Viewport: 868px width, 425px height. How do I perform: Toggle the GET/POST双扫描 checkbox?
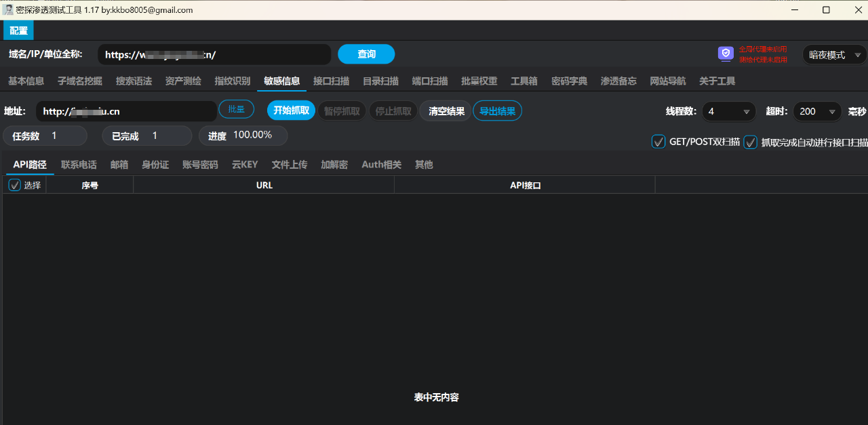658,142
